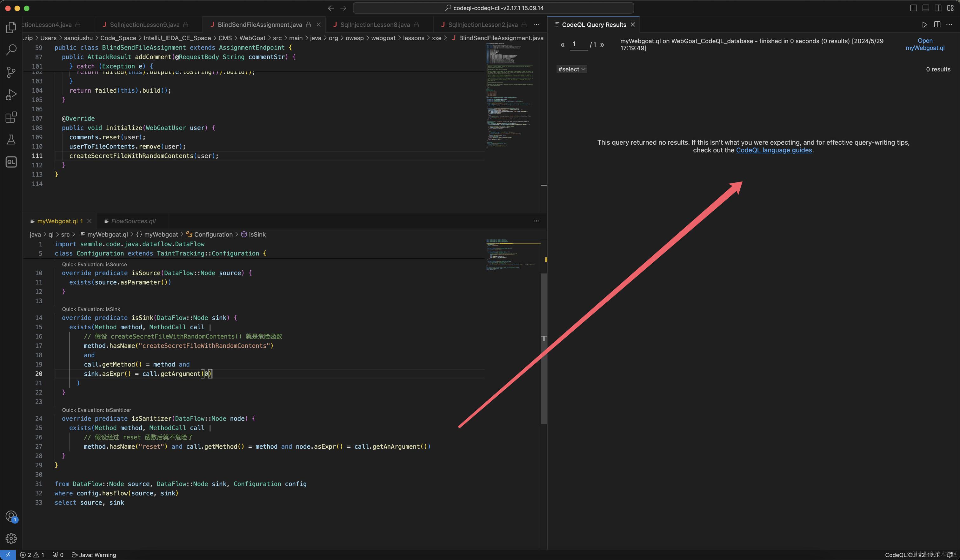Screen dimensions: 960x560
Task: Open the Manage settings gear
Action: (11, 538)
